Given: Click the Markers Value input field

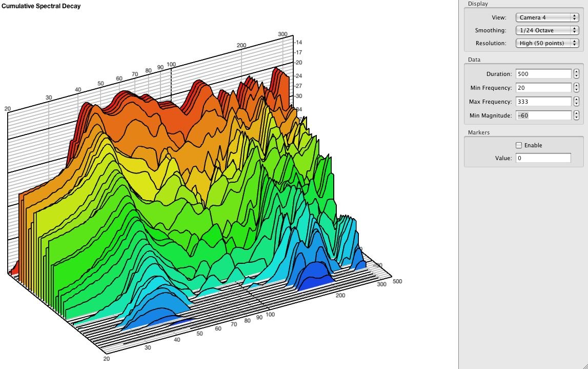Looking at the screenshot, I should coord(543,158).
